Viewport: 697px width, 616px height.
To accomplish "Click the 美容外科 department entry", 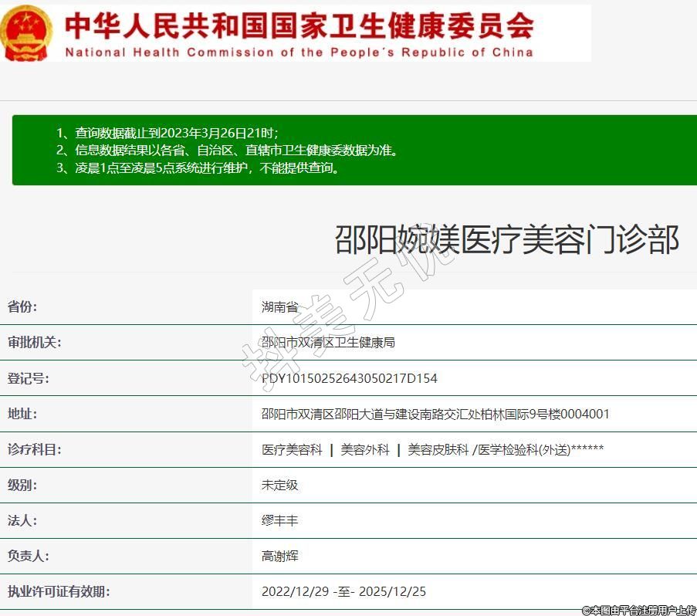I will point(365,449).
